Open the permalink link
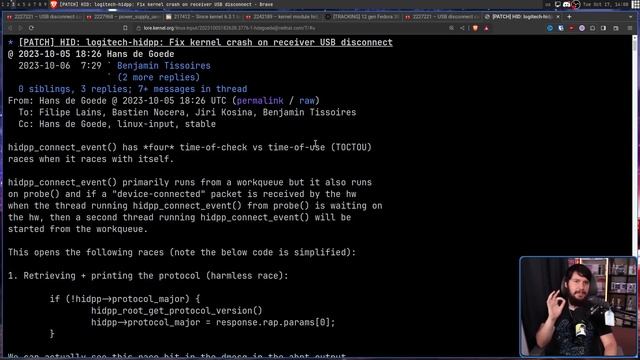Image resolution: width=640 pixels, height=360 pixels. [x=260, y=100]
